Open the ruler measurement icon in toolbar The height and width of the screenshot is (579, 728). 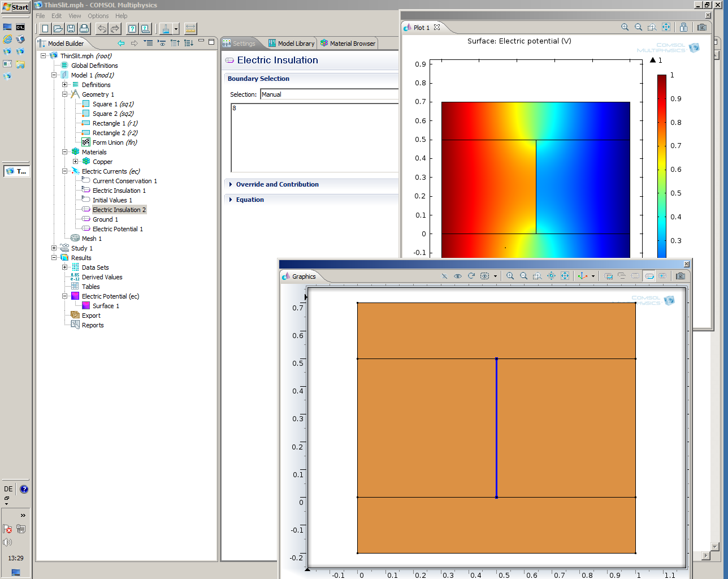(190, 28)
